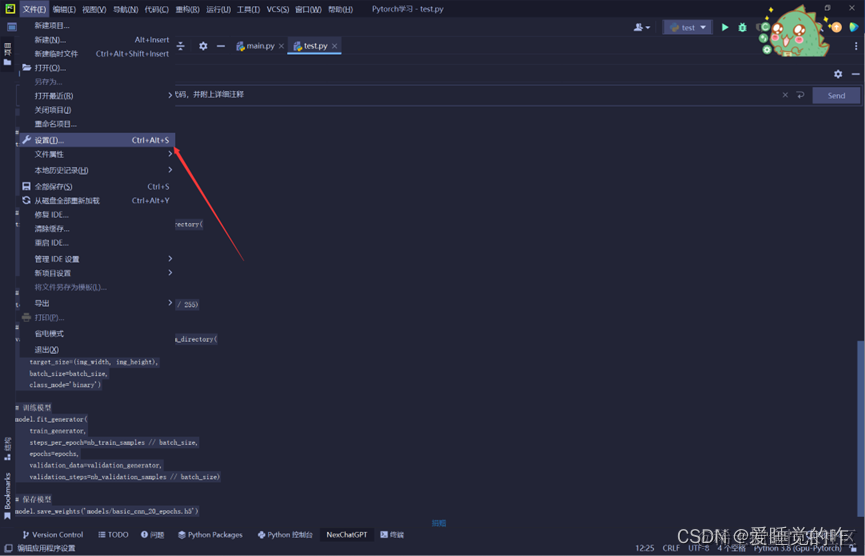Screen dimensions: 865x556
Task: Toggle soft-wrap icon next to Send
Action: [x=800, y=95]
